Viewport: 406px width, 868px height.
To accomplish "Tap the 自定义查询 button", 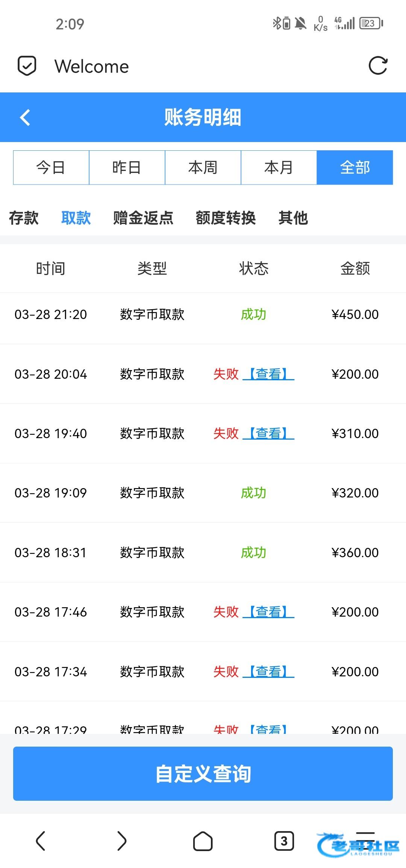I will [x=203, y=774].
